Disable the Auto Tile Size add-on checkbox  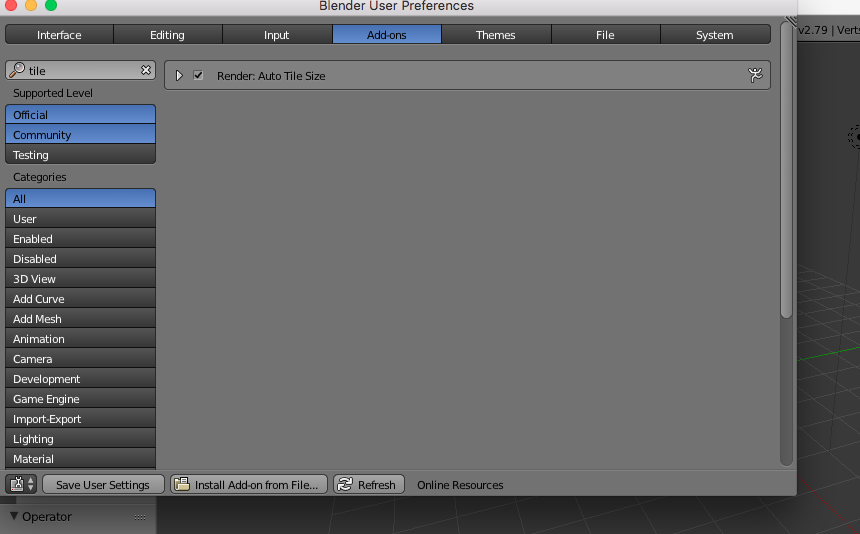tap(198, 75)
